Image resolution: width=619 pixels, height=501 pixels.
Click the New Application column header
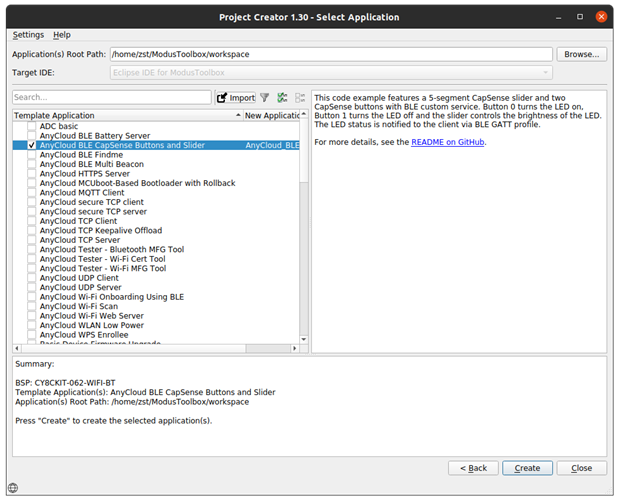[272, 115]
